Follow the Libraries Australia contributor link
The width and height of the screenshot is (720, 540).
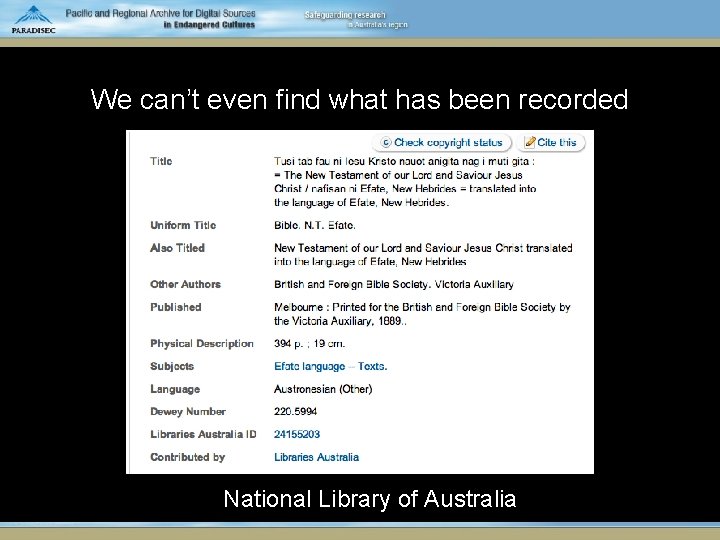316,457
